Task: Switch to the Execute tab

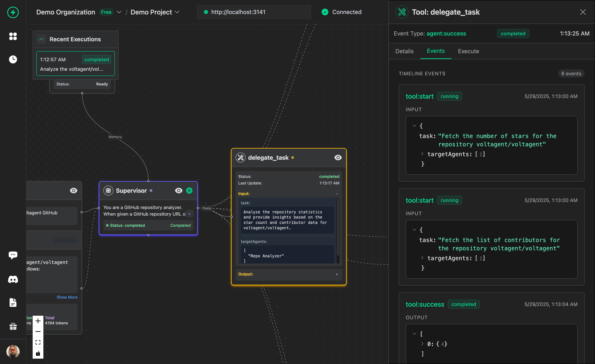Action: point(469,51)
